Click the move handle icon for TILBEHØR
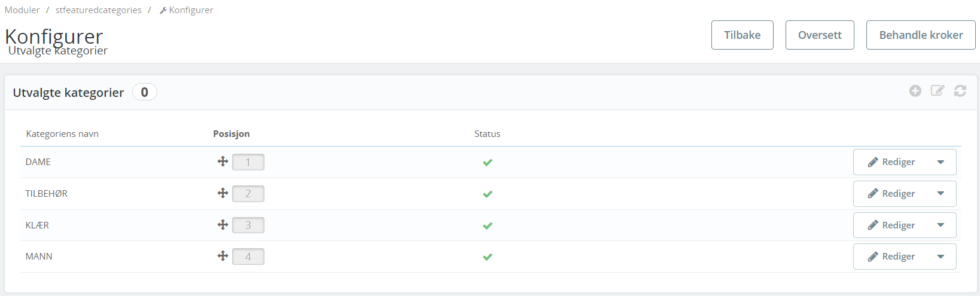 click(223, 193)
